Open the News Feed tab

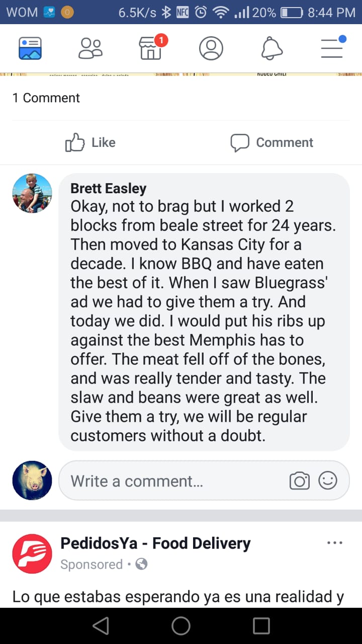click(30, 48)
